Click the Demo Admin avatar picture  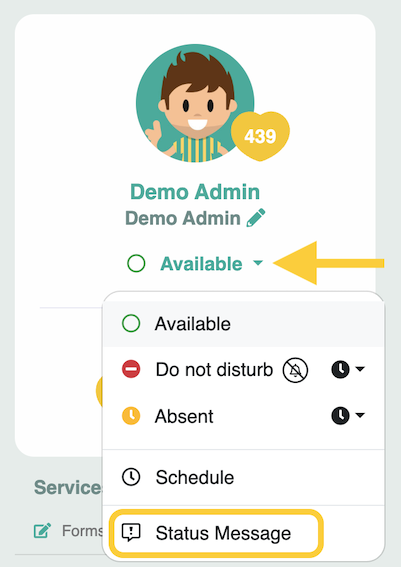tap(195, 103)
